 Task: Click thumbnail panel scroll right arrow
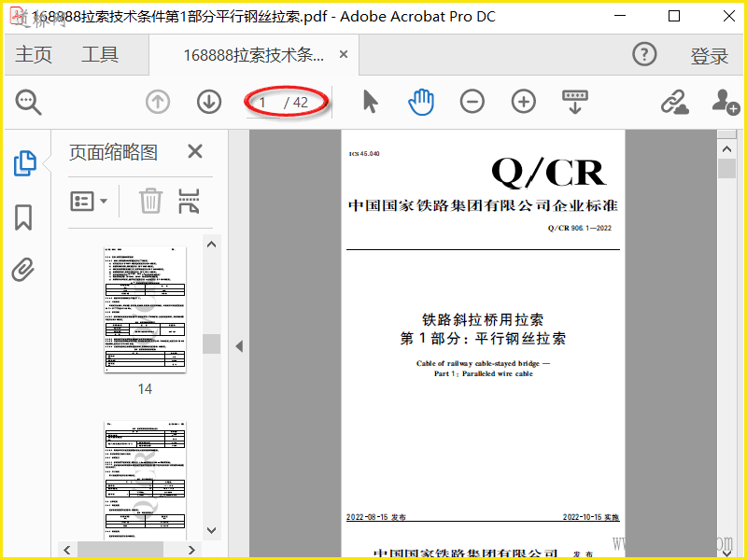[x=191, y=550]
